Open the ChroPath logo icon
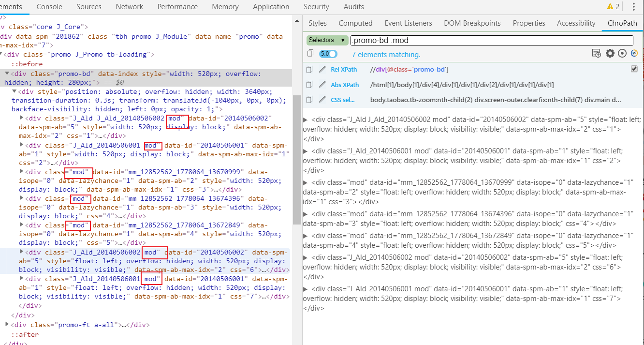The width and height of the screenshot is (644, 345). [635, 54]
